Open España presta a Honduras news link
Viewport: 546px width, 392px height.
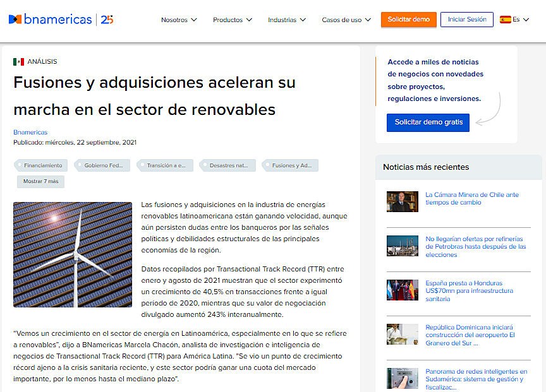[x=469, y=291]
